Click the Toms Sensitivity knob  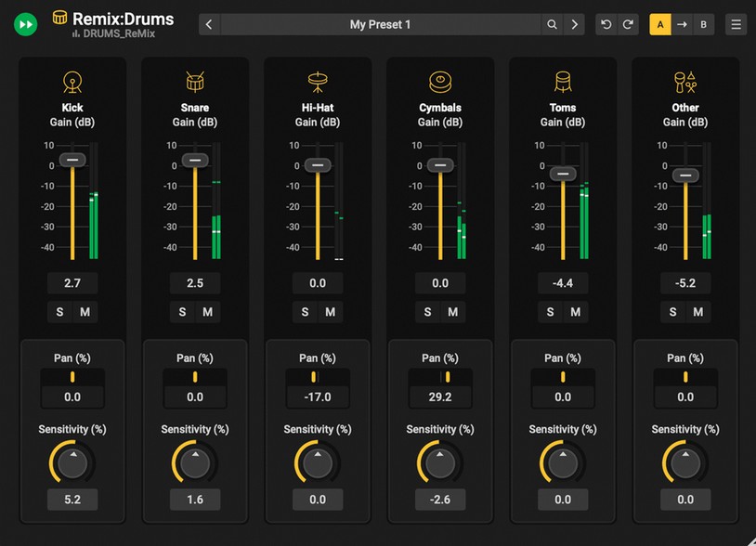coord(563,463)
